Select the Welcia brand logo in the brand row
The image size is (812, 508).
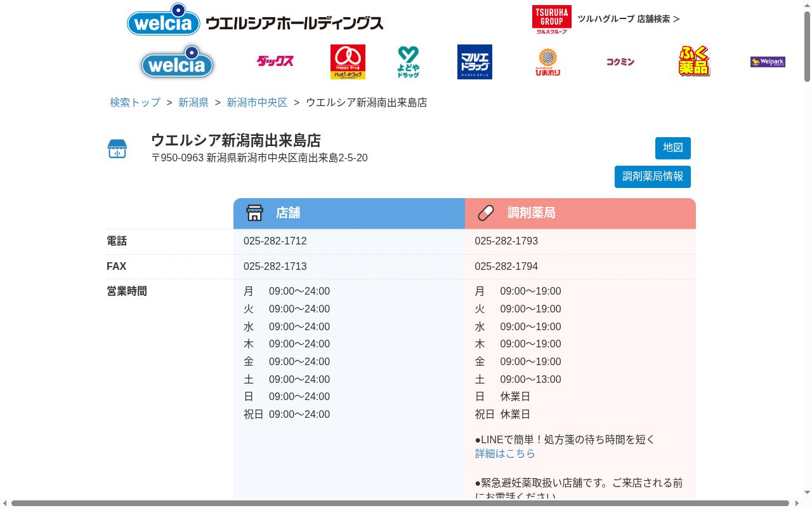[178, 62]
